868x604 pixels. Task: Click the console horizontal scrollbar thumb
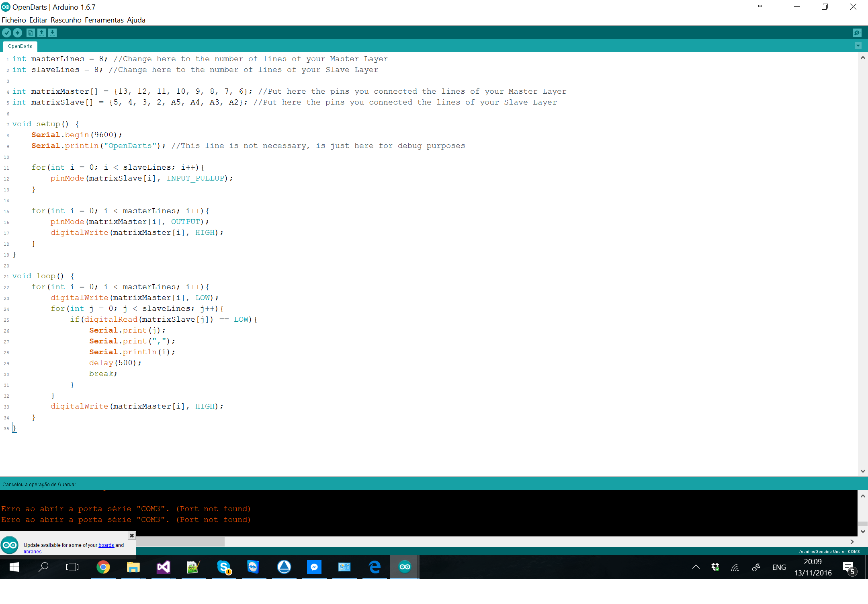click(180, 542)
